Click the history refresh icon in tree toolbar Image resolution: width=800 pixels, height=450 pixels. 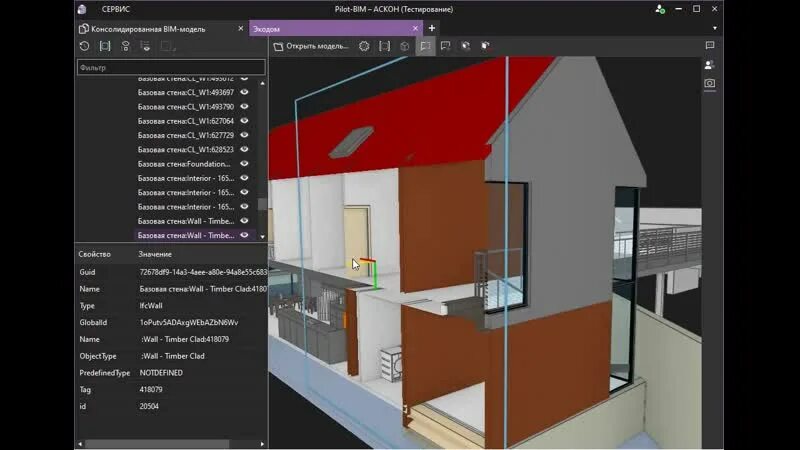coord(85,46)
